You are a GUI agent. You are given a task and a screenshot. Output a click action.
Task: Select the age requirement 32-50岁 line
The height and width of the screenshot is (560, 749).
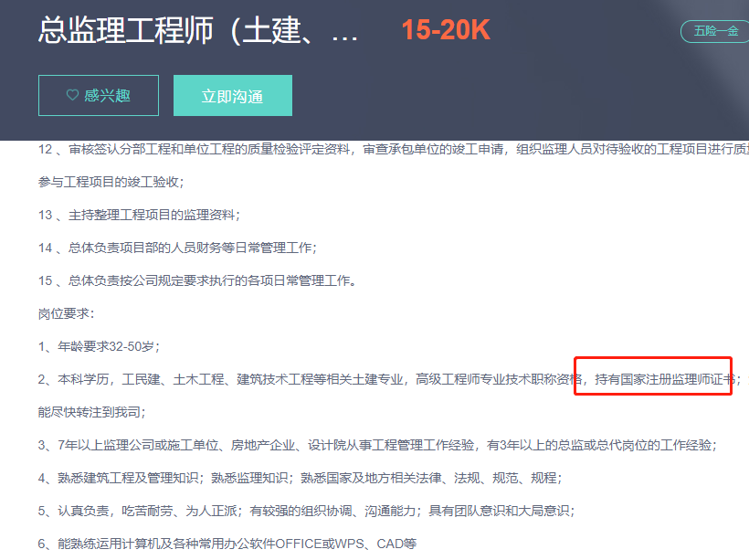[x=99, y=346]
